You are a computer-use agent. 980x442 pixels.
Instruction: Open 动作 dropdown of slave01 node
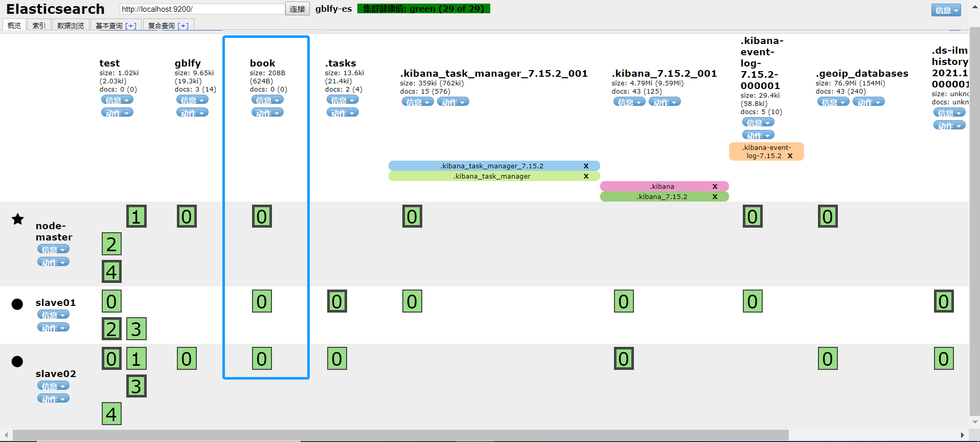point(53,327)
